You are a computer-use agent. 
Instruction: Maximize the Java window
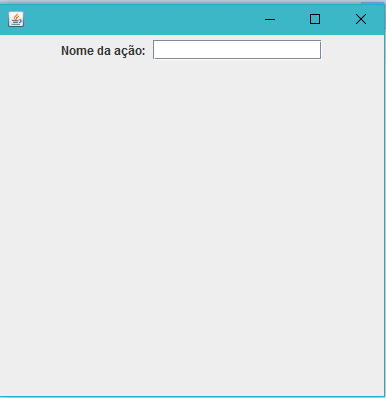[315, 19]
